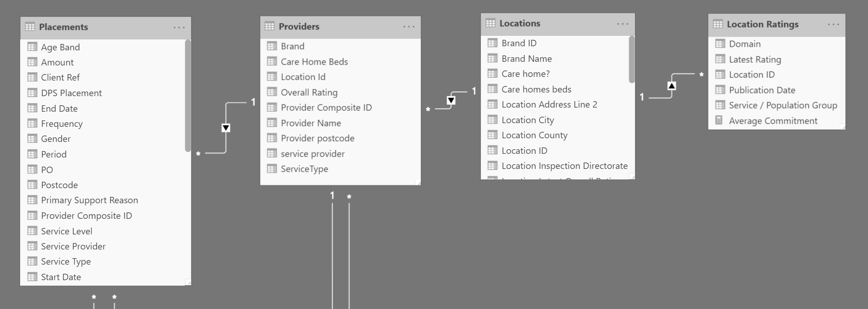Click the Average Commitment measure calculator icon
The height and width of the screenshot is (309, 868).
point(719,120)
